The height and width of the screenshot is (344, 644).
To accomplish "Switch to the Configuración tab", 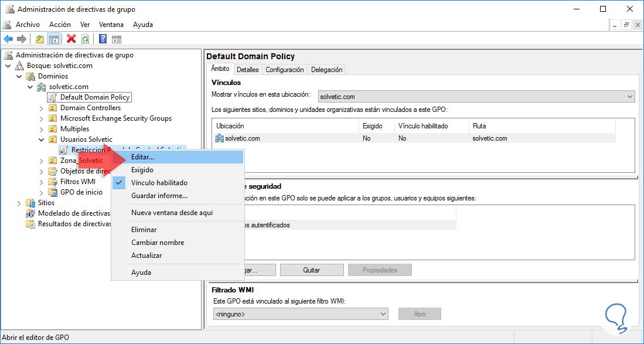I will point(285,70).
